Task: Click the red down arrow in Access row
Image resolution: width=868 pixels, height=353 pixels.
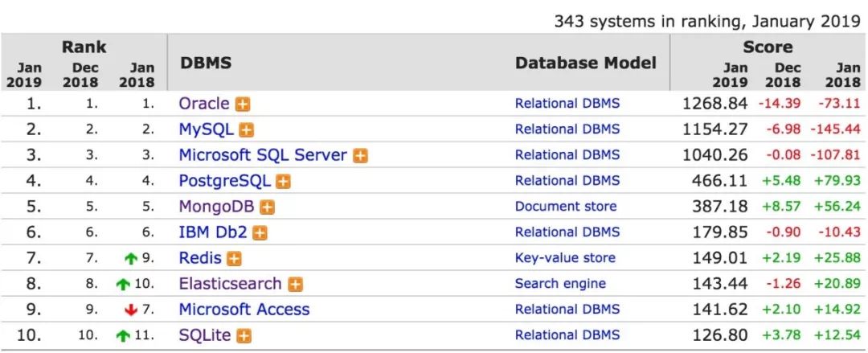Action: (131, 310)
